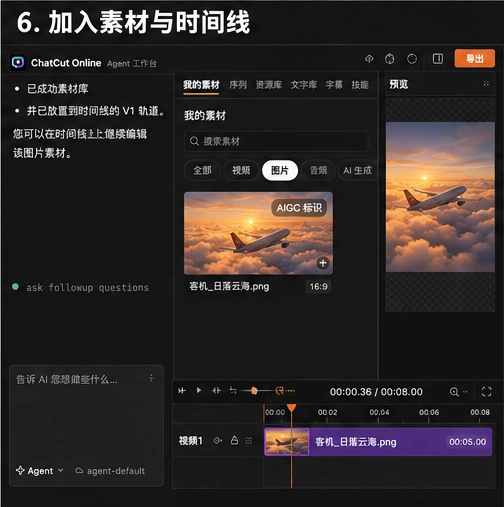Click the small icon in chat input corner
Image resolution: width=504 pixels, height=507 pixels.
(152, 378)
